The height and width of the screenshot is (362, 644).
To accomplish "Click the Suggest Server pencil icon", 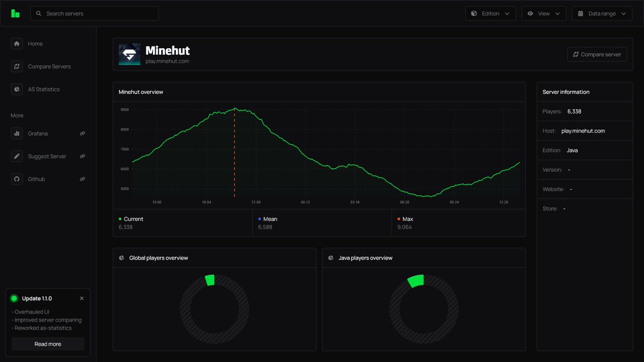I will click(17, 156).
